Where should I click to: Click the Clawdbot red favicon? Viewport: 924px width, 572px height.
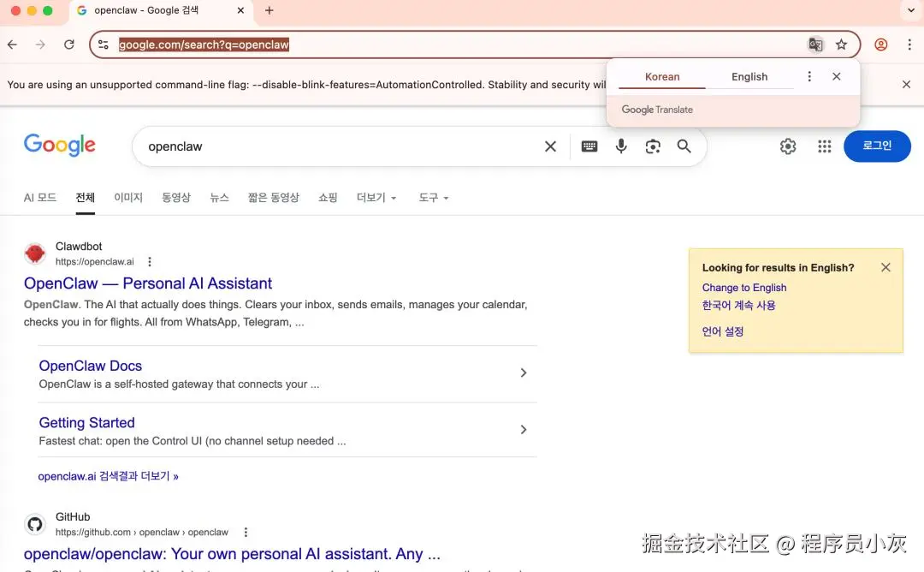pyautogui.click(x=35, y=253)
